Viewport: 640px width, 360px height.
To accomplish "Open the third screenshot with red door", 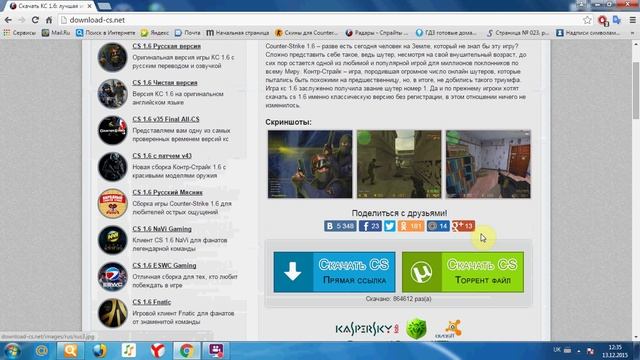I will [488, 164].
